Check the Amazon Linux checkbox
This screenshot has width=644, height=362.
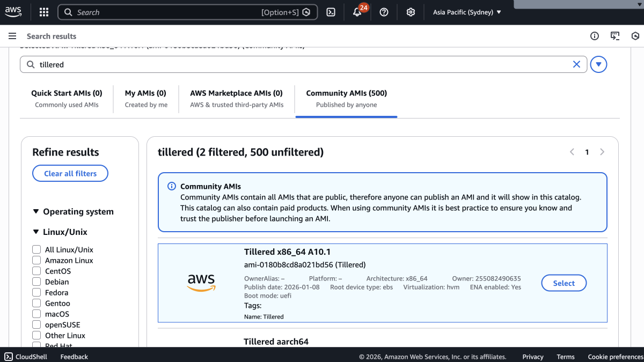pyautogui.click(x=36, y=260)
